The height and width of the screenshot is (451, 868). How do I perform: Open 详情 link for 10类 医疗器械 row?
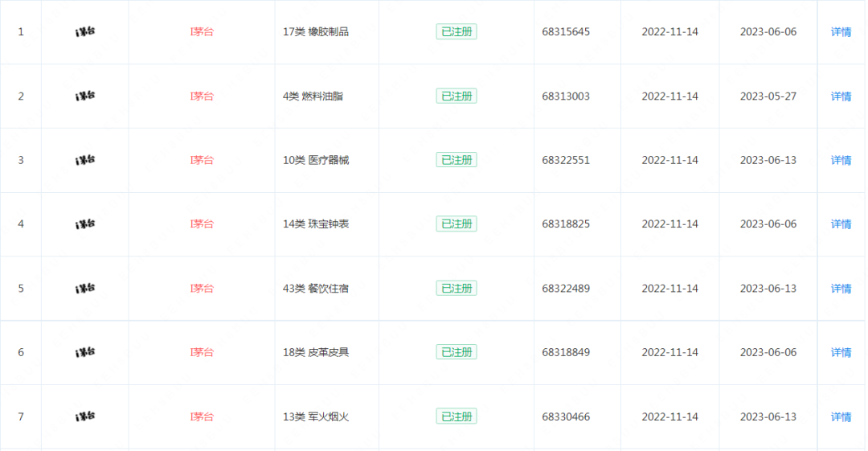point(841,160)
